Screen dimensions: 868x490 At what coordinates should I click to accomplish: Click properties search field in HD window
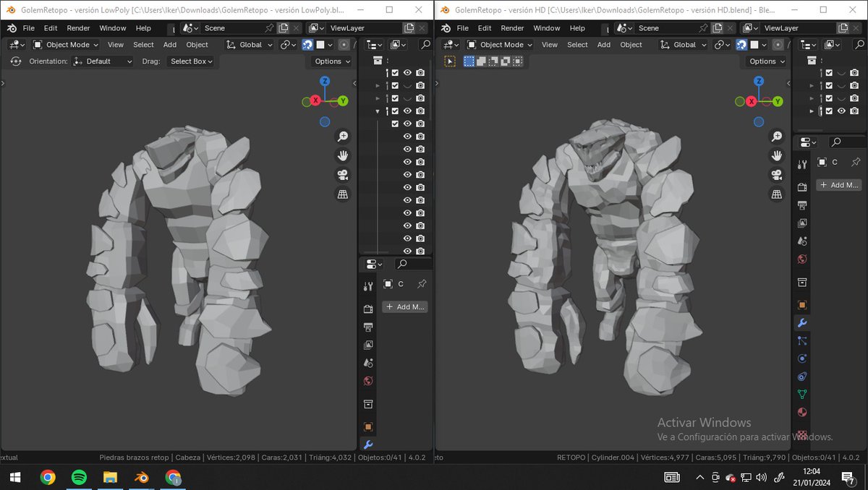846,142
